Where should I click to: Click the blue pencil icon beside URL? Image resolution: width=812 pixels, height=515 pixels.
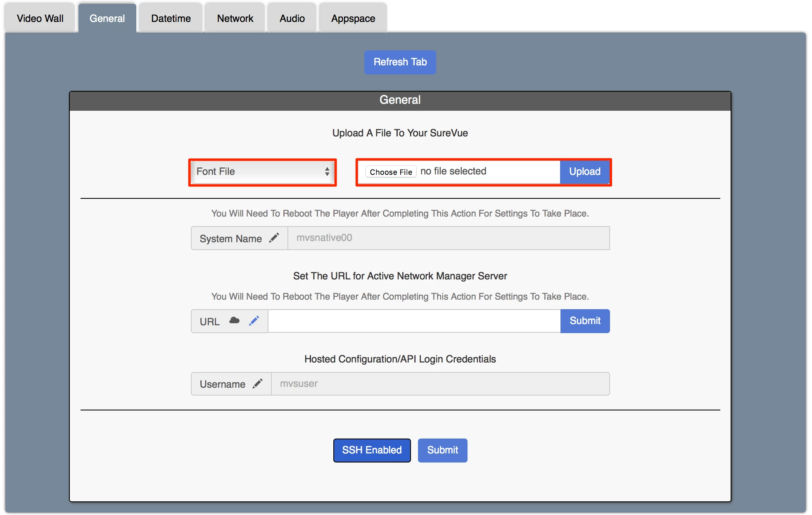point(254,321)
